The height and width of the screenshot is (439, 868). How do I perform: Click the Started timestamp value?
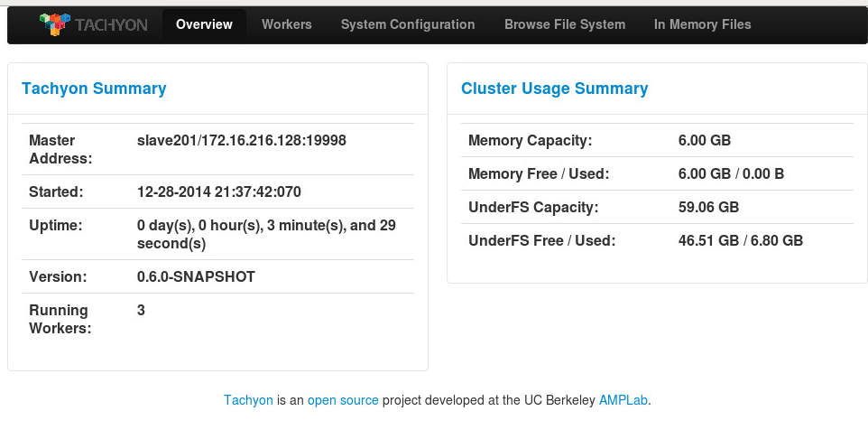point(219,191)
